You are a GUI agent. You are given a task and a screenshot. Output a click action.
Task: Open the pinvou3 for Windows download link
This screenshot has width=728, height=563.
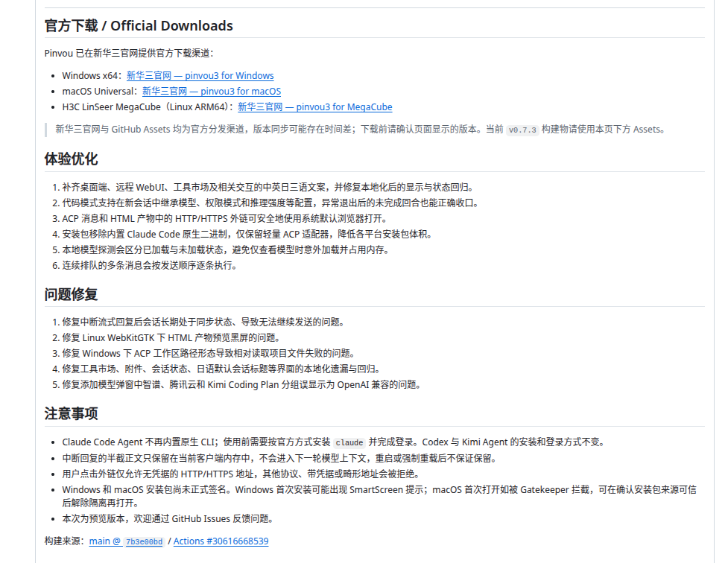click(200, 76)
